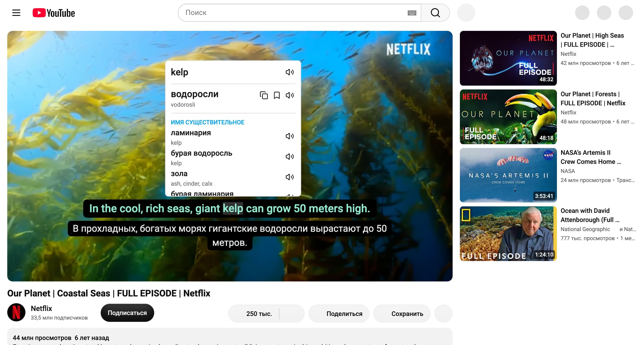644x345 pixels.
Task: Select the Forests thumbnail (48:18)
Action: 508,117
